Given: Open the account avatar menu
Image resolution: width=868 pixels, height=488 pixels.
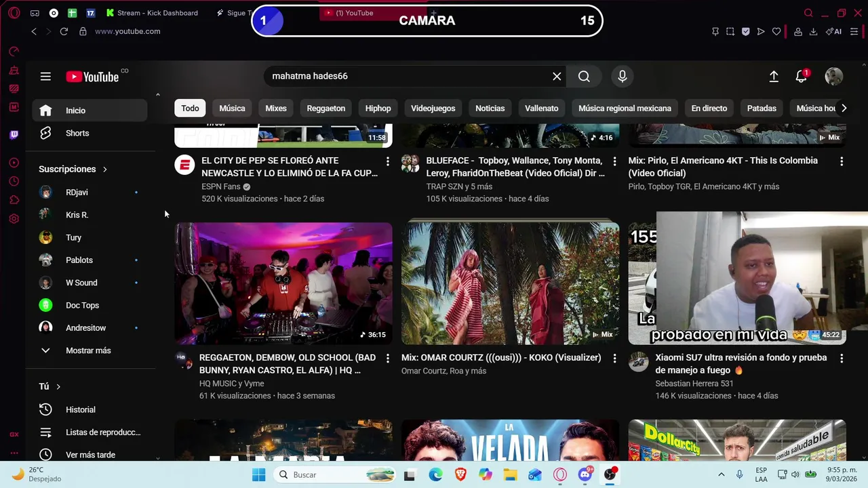Looking at the screenshot, I should click(834, 77).
